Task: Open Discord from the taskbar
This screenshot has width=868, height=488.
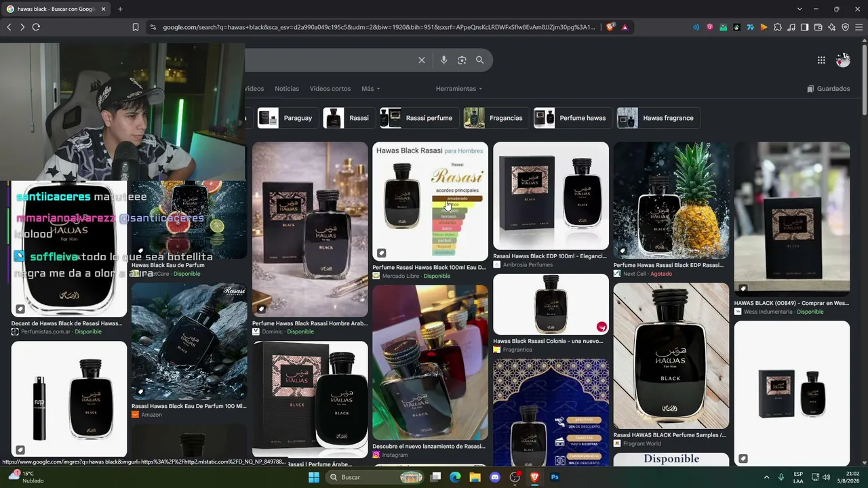Action: point(495,477)
